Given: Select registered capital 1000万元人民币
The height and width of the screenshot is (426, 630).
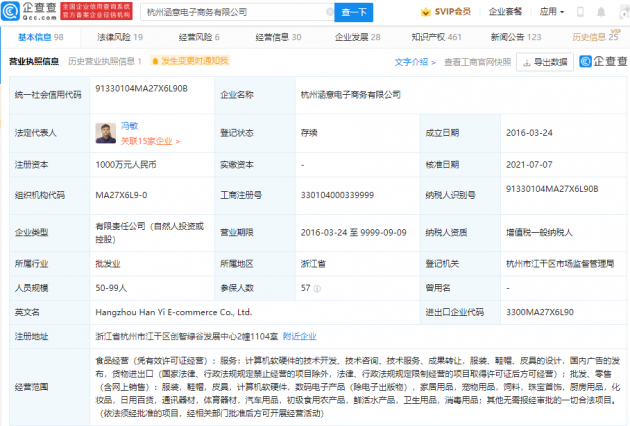Looking at the screenshot, I should [126, 165].
